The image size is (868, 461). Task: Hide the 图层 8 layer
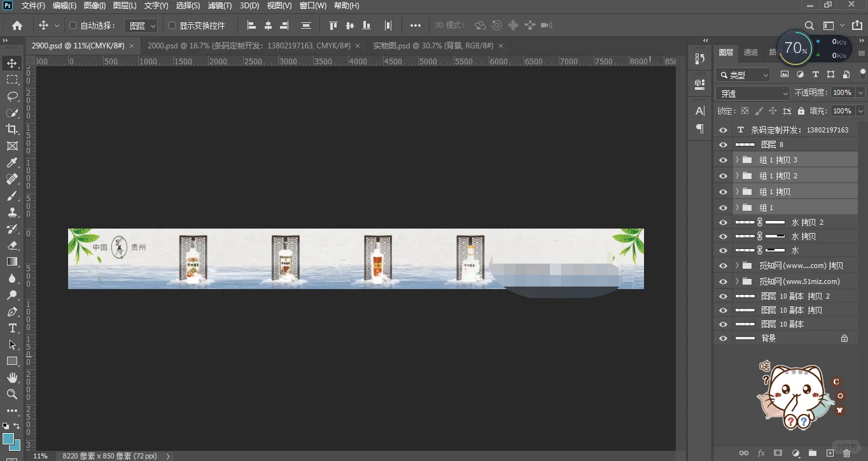723,145
